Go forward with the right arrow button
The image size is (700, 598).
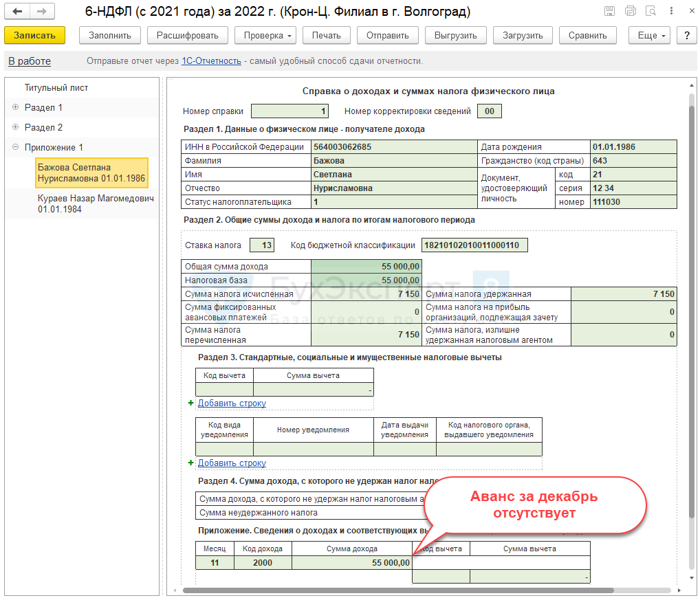42,11
